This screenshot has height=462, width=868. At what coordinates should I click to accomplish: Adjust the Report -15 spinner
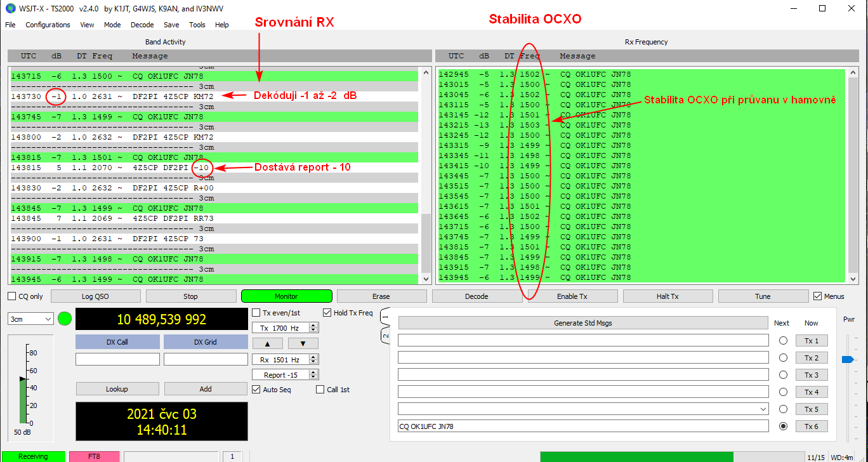click(313, 375)
